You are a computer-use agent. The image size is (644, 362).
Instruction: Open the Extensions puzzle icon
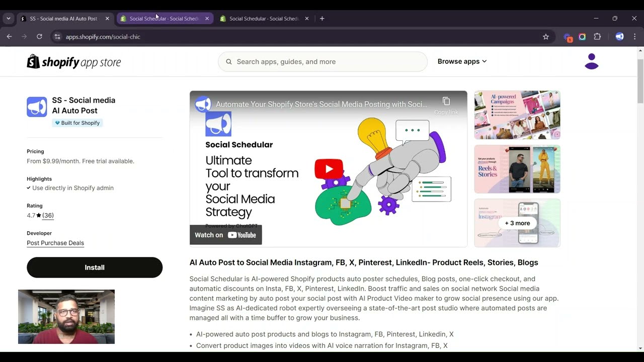click(597, 37)
